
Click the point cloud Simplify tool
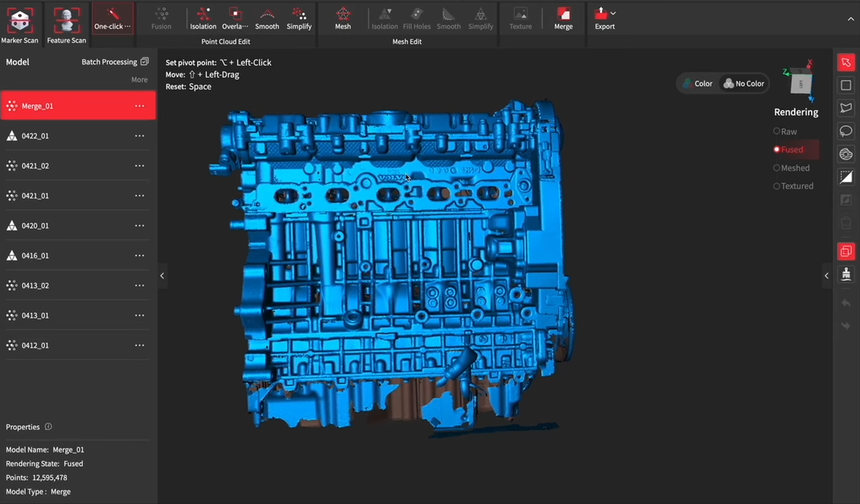tap(299, 19)
